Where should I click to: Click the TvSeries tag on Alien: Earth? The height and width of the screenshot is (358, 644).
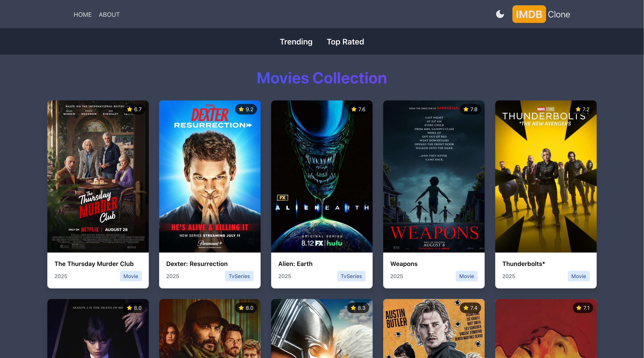(351, 276)
